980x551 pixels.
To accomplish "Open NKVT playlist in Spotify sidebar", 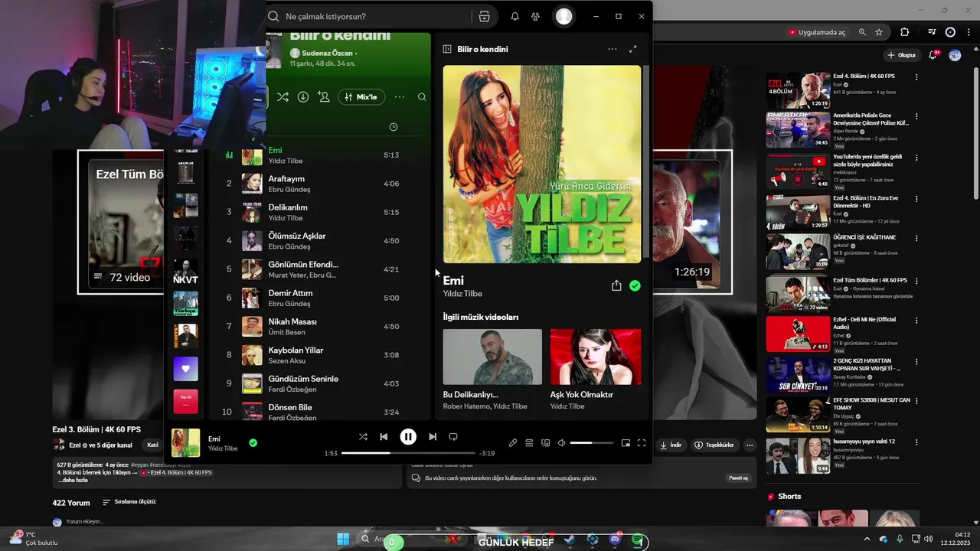I will [185, 271].
